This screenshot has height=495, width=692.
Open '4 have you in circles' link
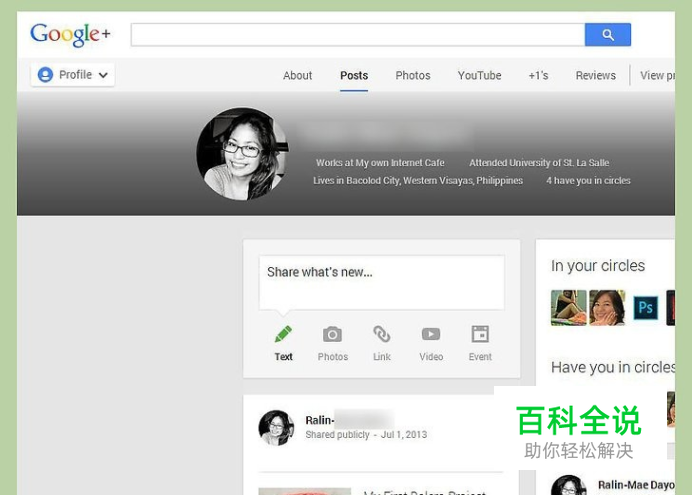[x=588, y=180]
